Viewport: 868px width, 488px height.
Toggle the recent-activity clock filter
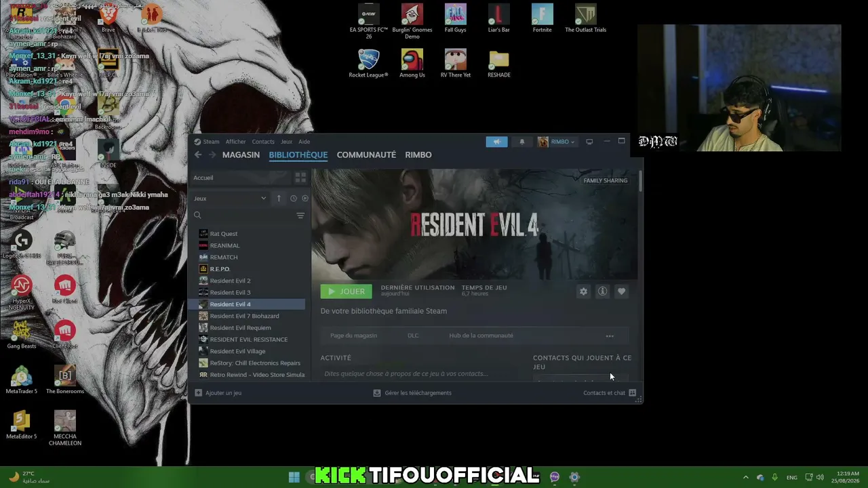[x=293, y=199]
